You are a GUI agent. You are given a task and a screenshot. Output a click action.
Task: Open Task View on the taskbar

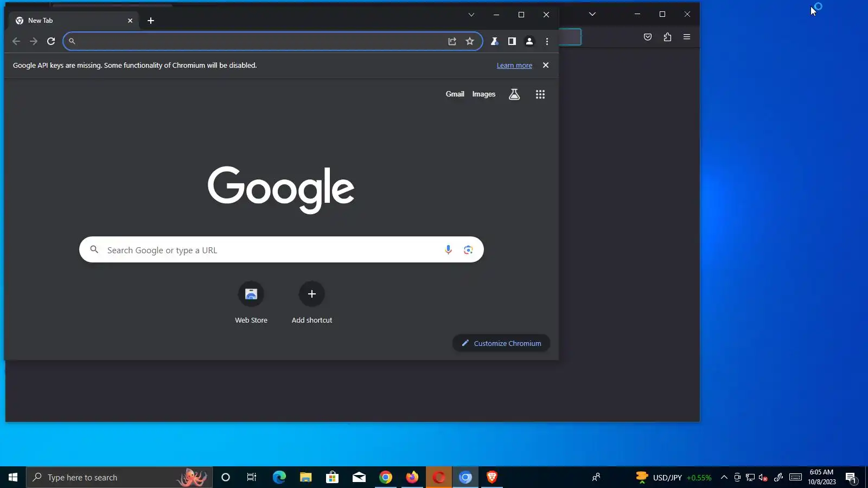point(252,477)
